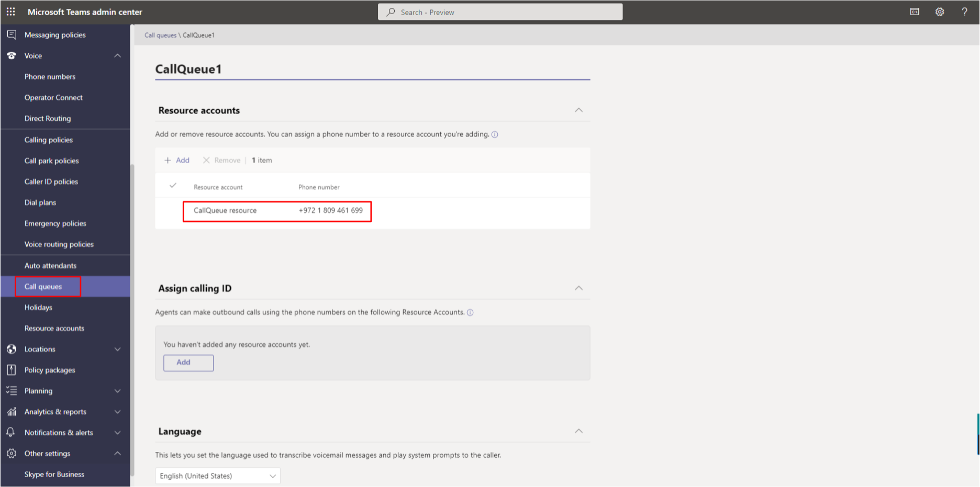This screenshot has width=980, height=487.
Task: Click the Microsoft Teams admin center title
Action: coord(85,12)
